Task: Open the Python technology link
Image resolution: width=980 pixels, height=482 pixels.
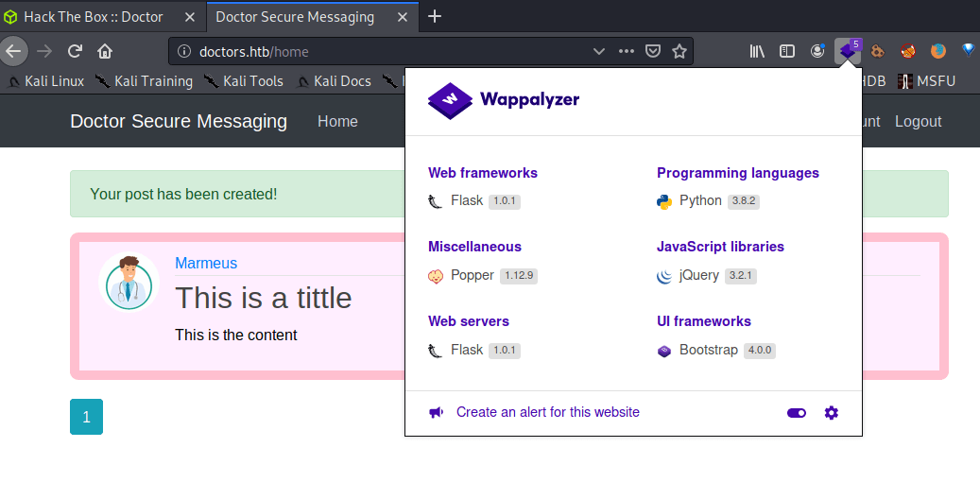Action: click(x=700, y=200)
